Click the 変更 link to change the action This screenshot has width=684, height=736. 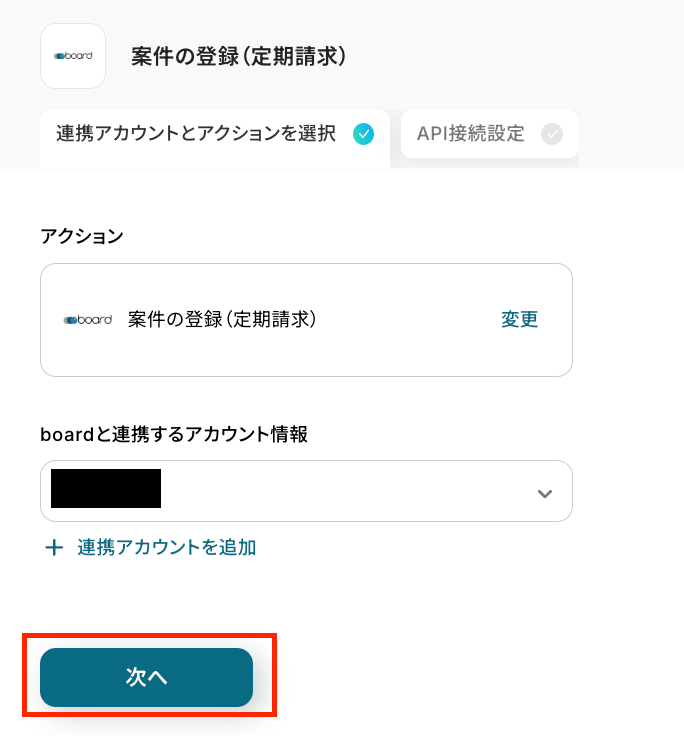(519, 320)
